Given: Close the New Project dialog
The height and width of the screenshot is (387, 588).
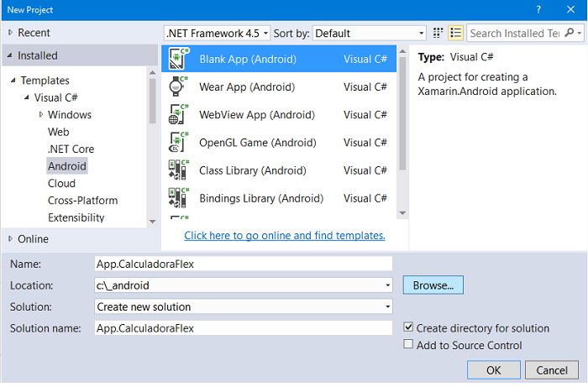Looking at the screenshot, I should (570, 9).
